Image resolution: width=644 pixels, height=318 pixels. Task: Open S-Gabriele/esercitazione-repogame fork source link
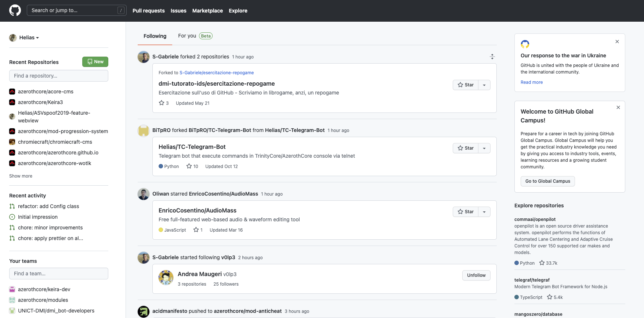point(217,73)
